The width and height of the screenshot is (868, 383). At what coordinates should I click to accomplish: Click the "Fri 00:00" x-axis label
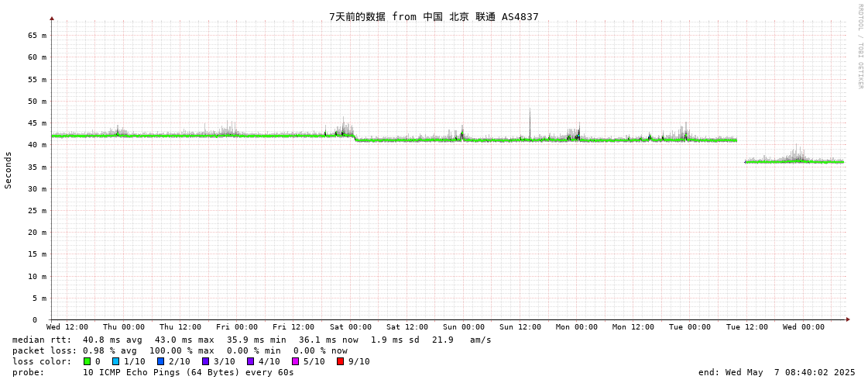(x=237, y=327)
